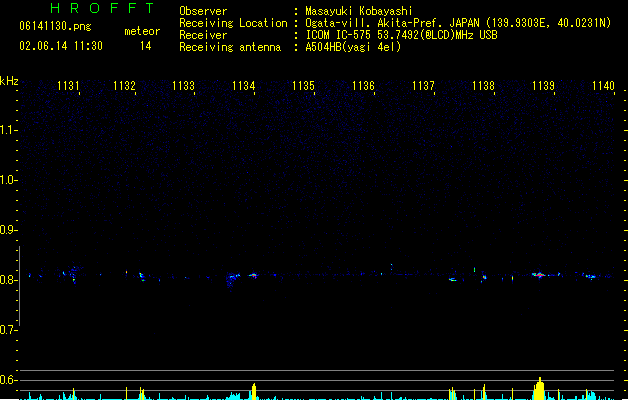Image resolution: width=629 pixels, height=400 pixels.
Task: Select receiver ICOM IC-575 53.7492 MHz text
Action: [x=401, y=35]
